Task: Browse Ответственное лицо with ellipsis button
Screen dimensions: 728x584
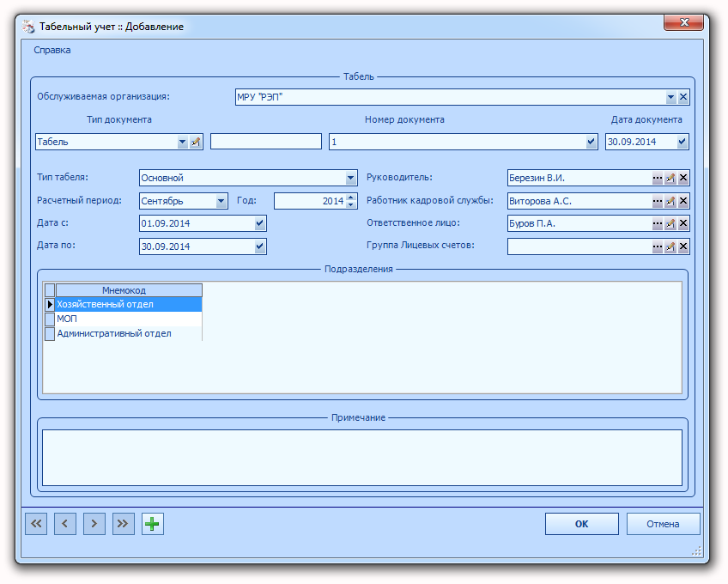Action: (657, 223)
